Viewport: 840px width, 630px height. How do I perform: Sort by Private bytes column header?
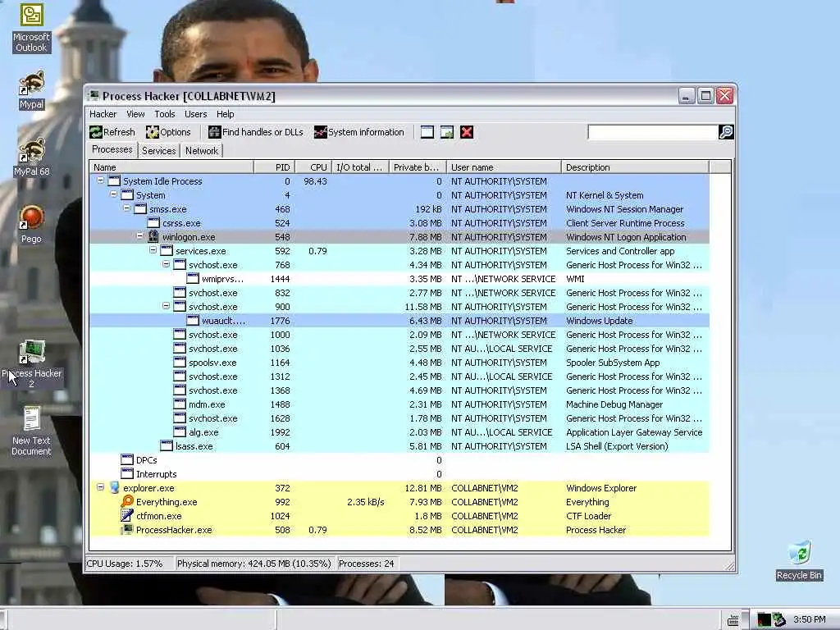pos(418,167)
